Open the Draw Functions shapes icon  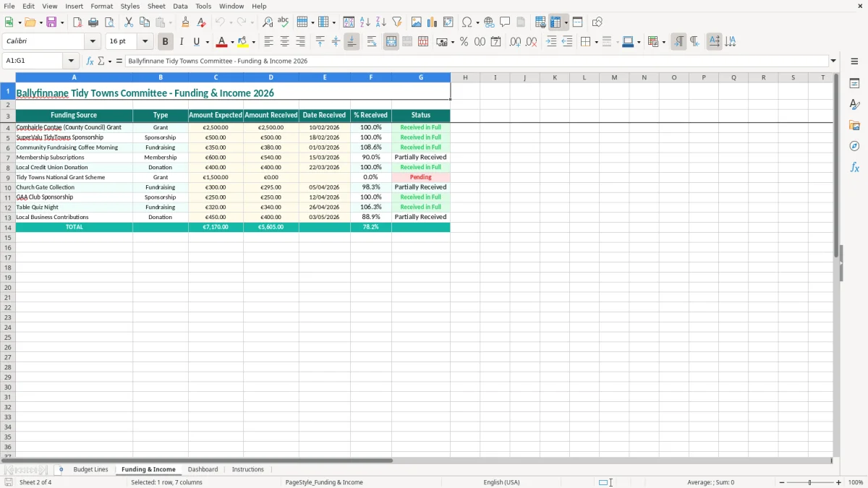pyautogui.click(x=597, y=22)
